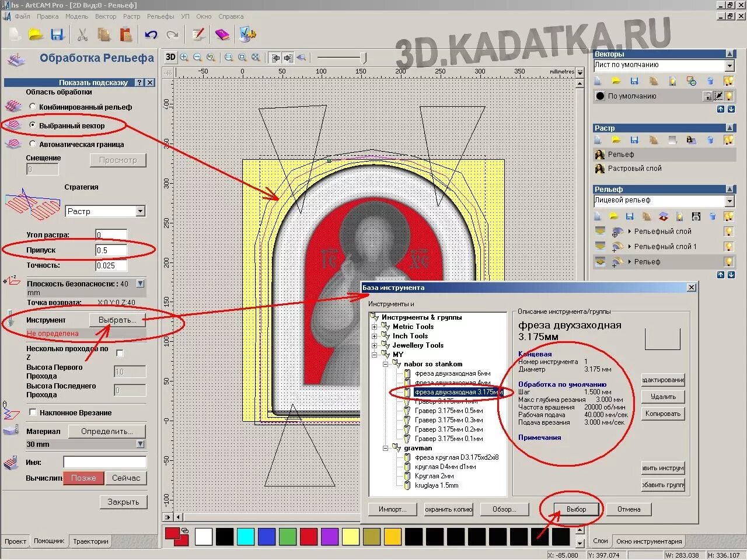Viewport: 747px width, 560px height.
Task: Save the model with the floppy disk toolbar icon
Action: 57,34
